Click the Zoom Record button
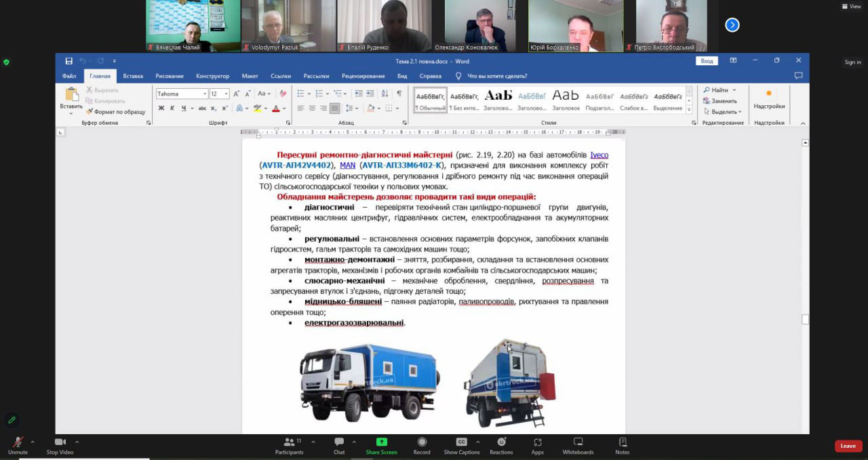This screenshot has height=460, width=868. [422, 446]
